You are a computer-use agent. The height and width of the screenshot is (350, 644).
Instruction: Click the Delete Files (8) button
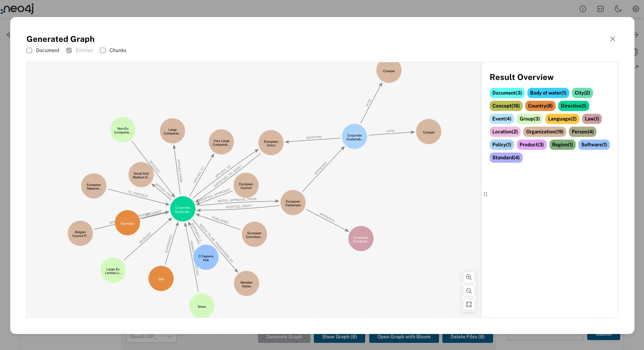pyautogui.click(x=468, y=337)
